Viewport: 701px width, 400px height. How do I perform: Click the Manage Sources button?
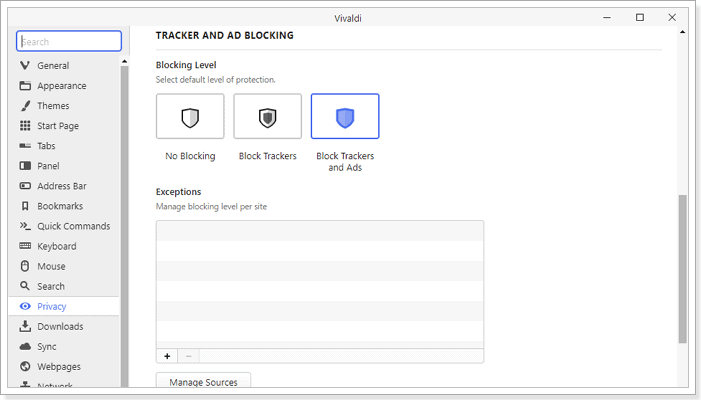click(x=203, y=382)
